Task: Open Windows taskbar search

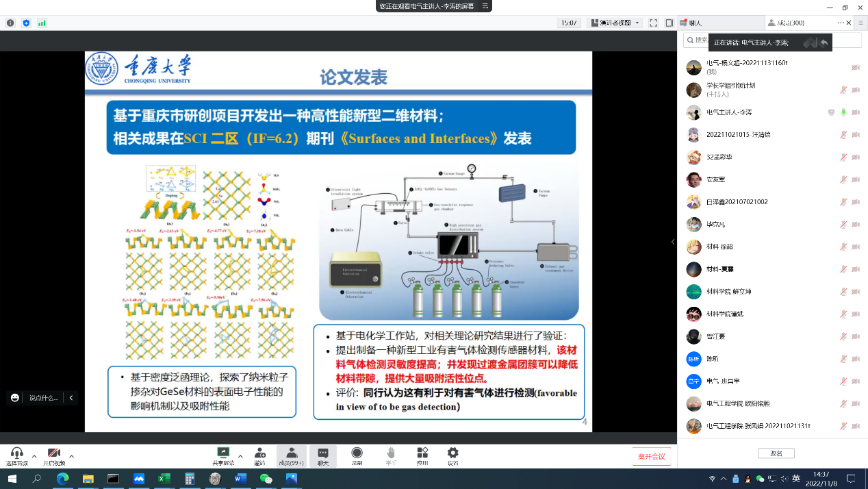Action: click(x=37, y=479)
